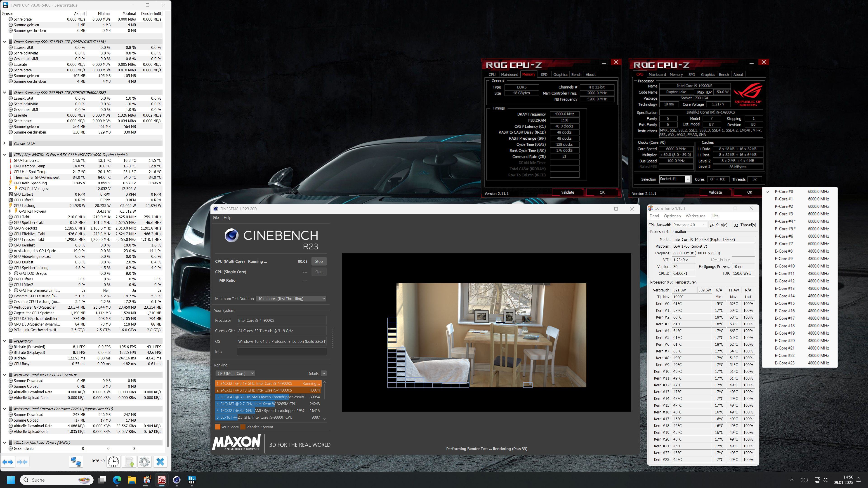This screenshot has height=488, width=868.
Task: Open File Explorer from taskbar
Action: tap(132, 480)
